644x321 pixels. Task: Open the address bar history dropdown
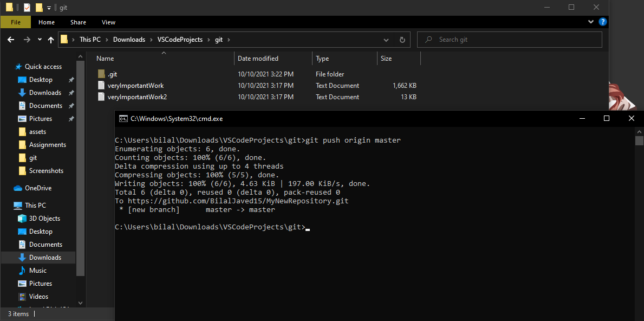click(x=386, y=40)
